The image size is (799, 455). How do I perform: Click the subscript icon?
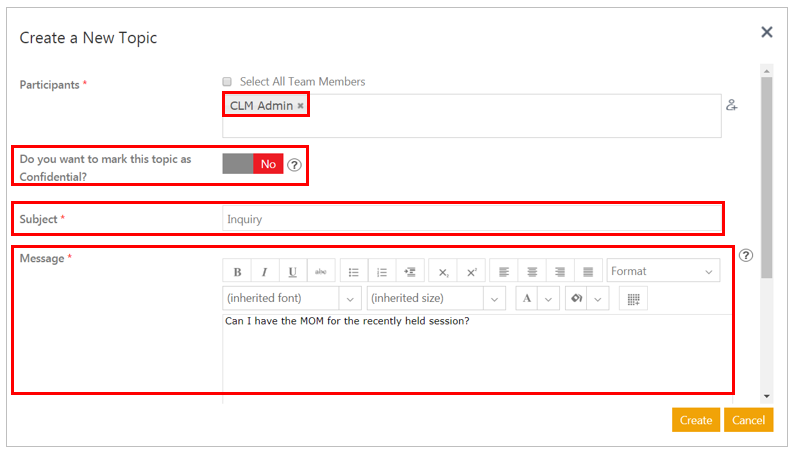[444, 272]
